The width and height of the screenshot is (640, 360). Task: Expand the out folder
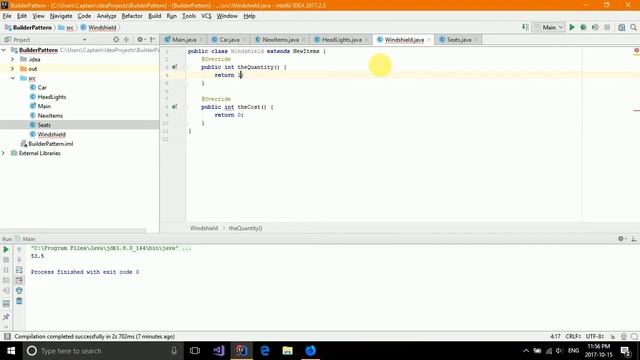(x=13, y=69)
